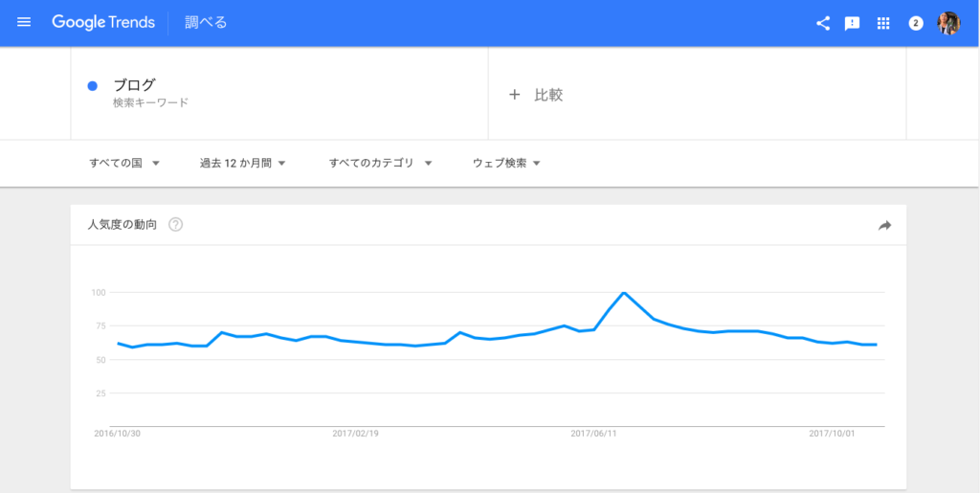Click the blue dot beside ブログ
980x493 pixels.
[93, 85]
